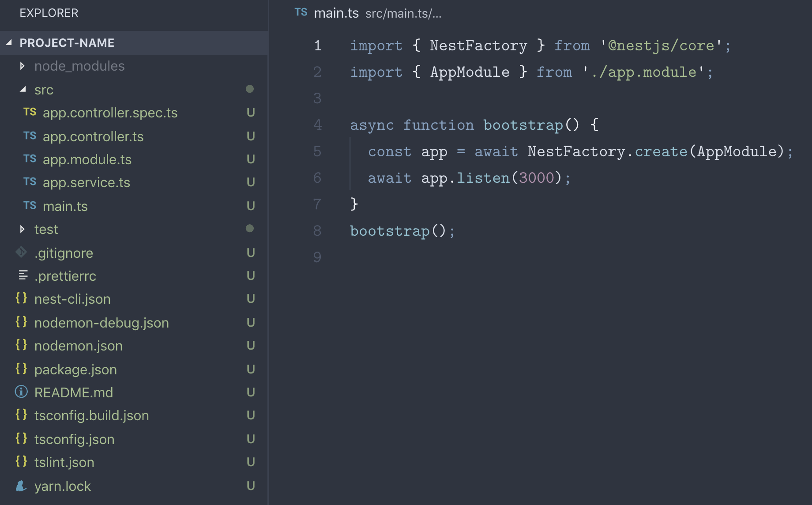Click the braces icon beside package.json
The width and height of the screenshot is (812, 505).
click(x=21, y=369)
